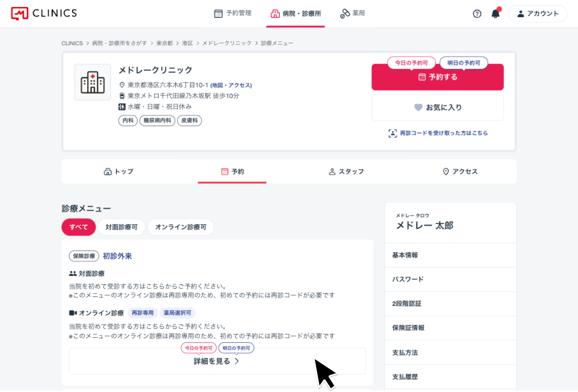Click the video camera icon by オンライン診療
Viewport: 578px width, 392px height.
click(x=73, y=313)
